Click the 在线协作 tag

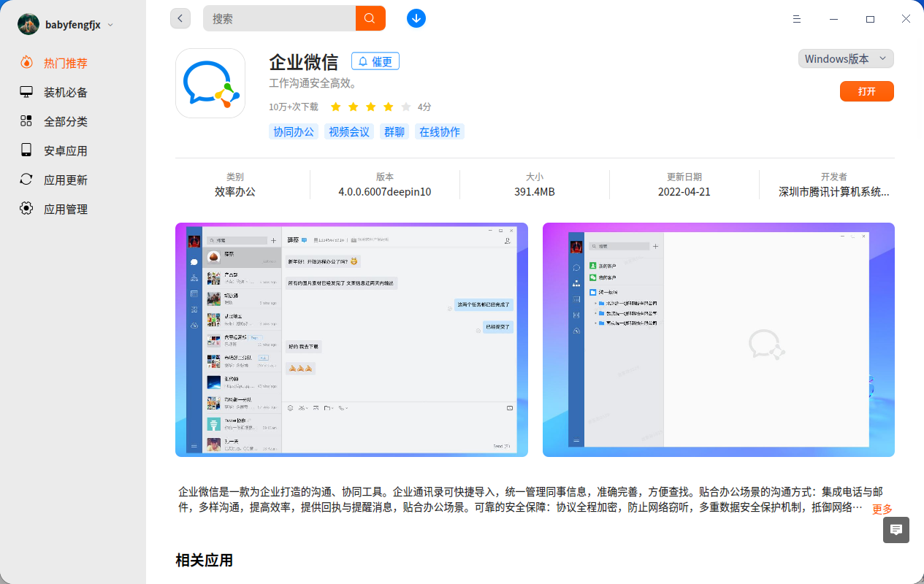pos(440,132)
